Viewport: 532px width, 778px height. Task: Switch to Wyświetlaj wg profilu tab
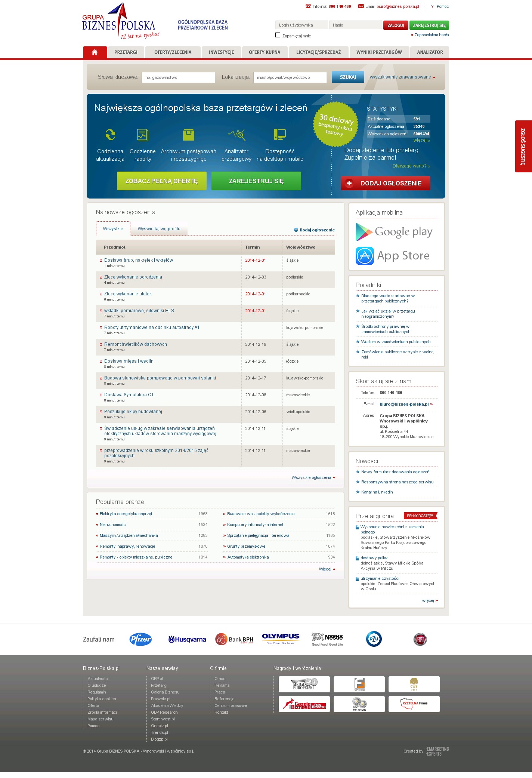click(x=159, y=229)
